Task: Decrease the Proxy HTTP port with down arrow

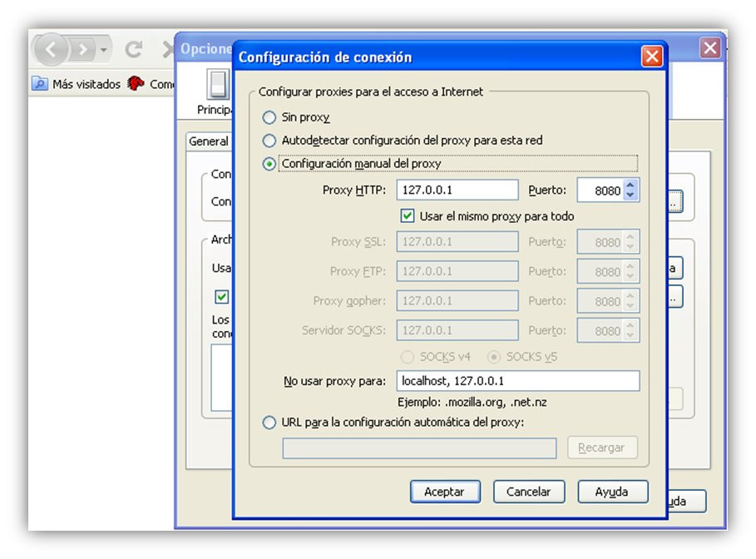Action: [x=630, y=195]
